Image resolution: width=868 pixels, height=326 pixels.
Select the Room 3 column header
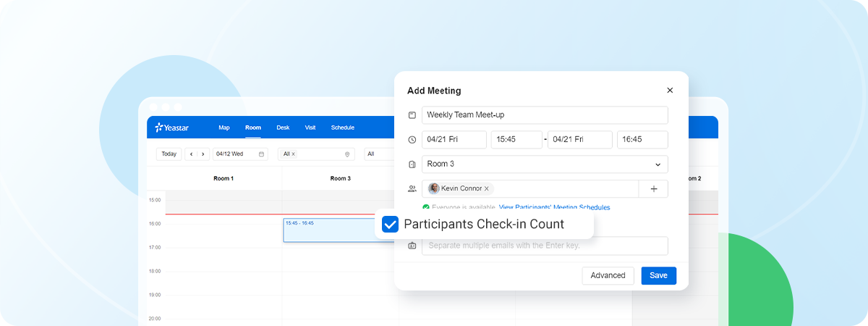(x=340, y=178)
